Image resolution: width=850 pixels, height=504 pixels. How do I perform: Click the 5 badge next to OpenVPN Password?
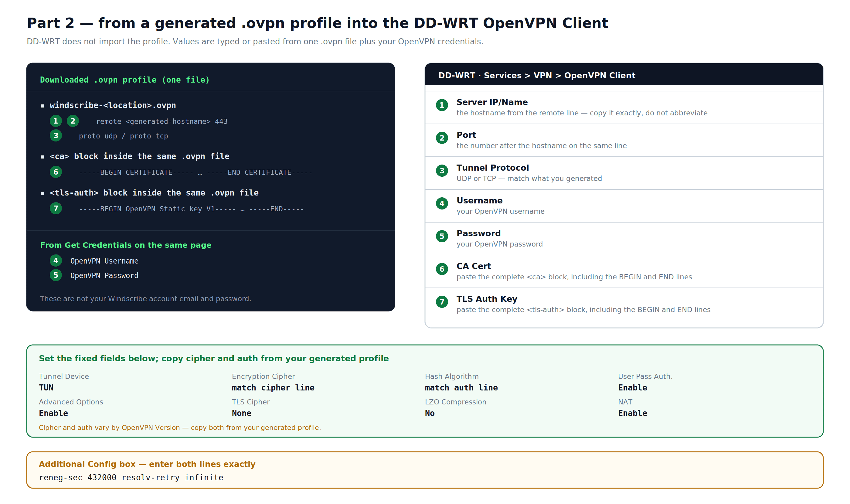56,275
